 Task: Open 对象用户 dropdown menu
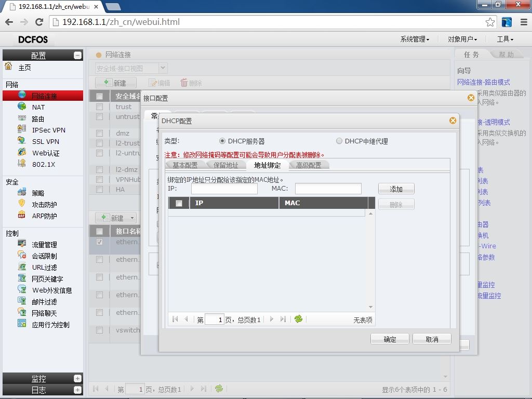tap(462, 39)
